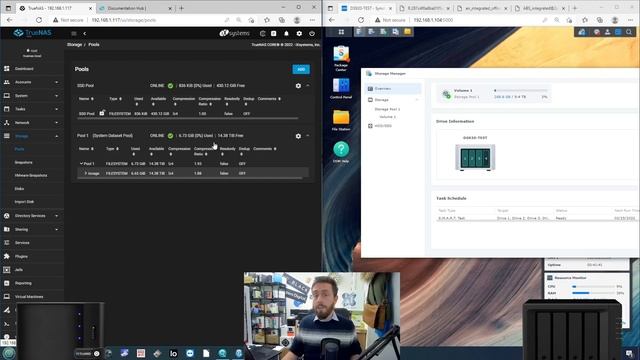The image size is (640, 360).
Task: Click the DSM search magnifier icon
Action: pyautogui.click(x=629, y=32)
